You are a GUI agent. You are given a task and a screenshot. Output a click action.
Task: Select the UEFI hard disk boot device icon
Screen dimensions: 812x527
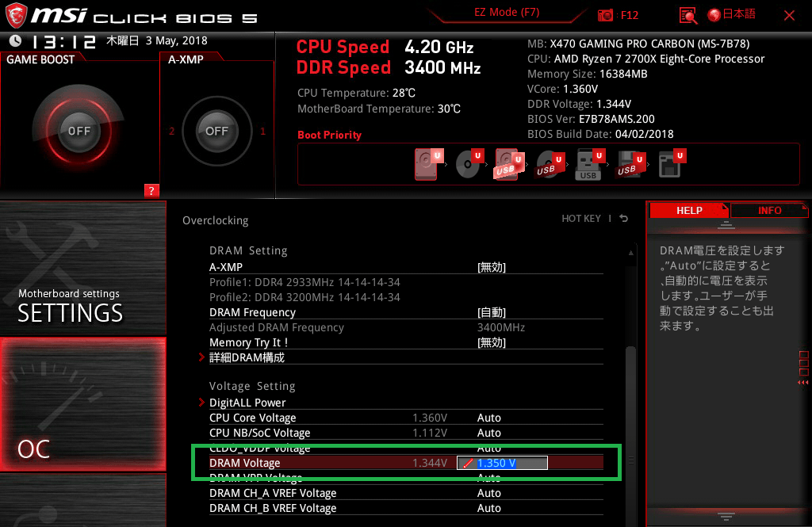click(x=429, y=163)
